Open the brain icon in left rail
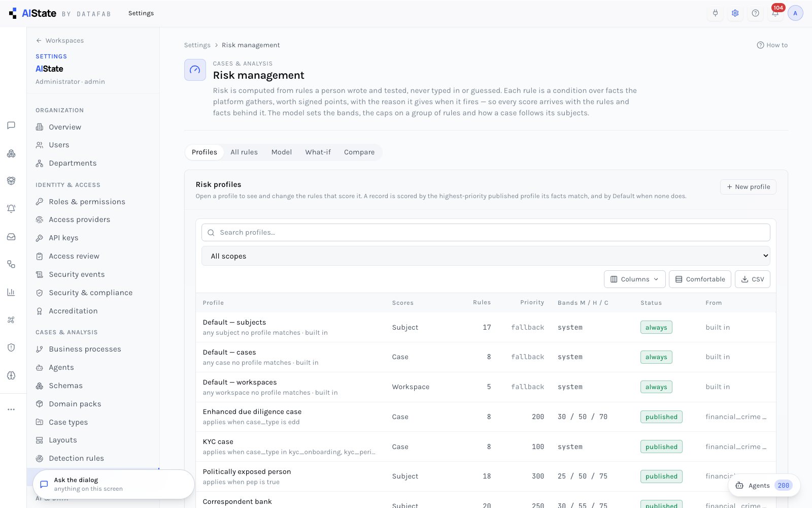This screenshot has height=508, width=812. [x=11, y=375]
